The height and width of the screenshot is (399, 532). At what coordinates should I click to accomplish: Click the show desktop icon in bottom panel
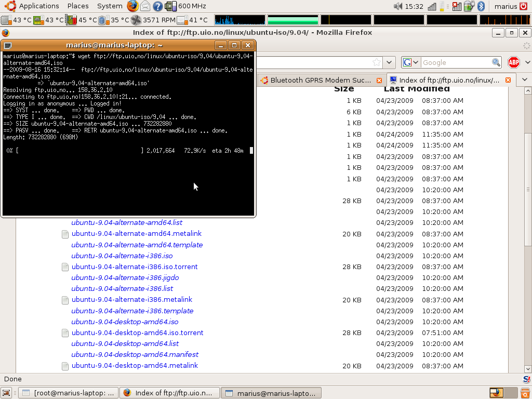click(x=6, y=393)
